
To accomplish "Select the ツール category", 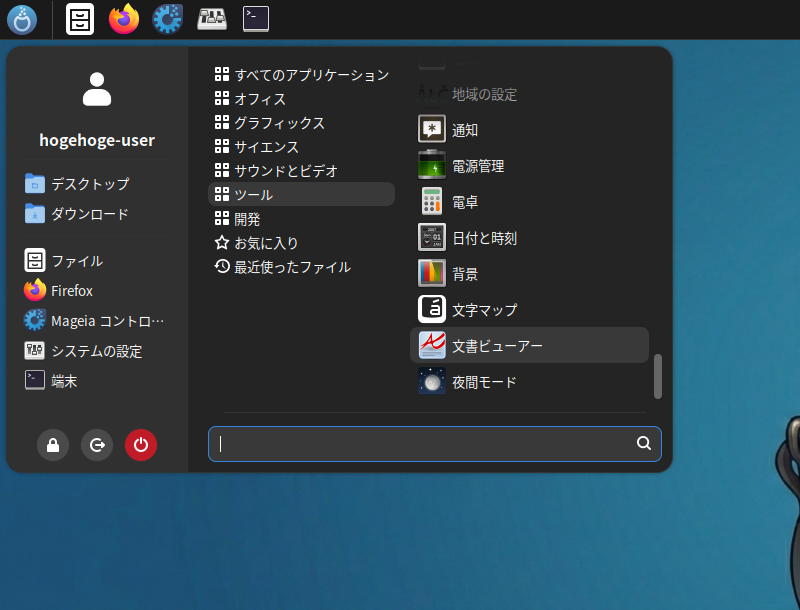I will [x=302, y=194].
